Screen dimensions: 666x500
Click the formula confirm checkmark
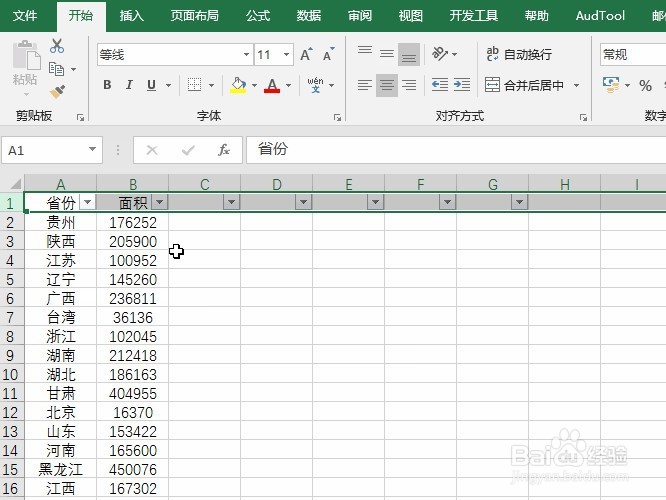pyautogui.click(x=188, y=150)
